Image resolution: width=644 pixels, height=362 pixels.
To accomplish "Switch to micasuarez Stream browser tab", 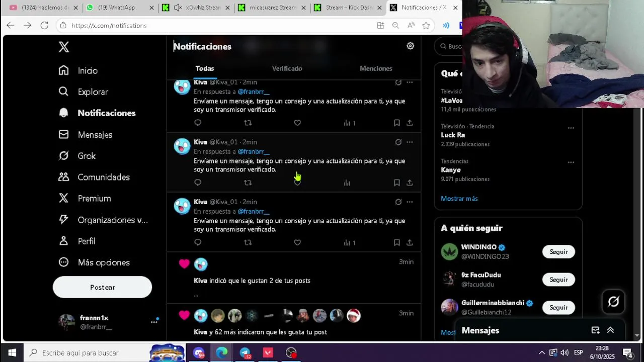I will pos(272,8).
